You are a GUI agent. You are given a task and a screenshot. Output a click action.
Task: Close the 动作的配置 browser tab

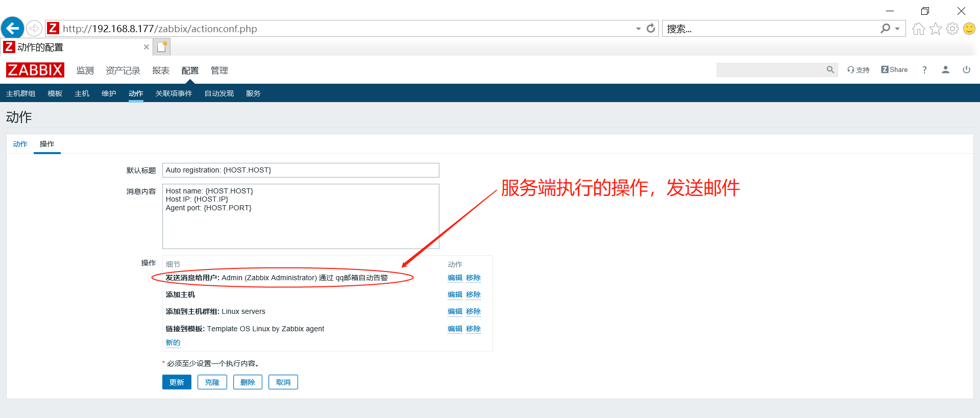146,47
